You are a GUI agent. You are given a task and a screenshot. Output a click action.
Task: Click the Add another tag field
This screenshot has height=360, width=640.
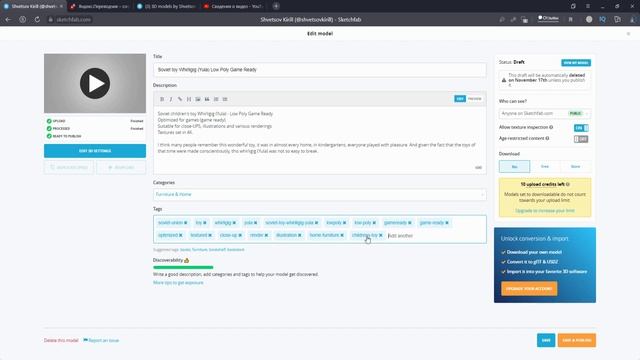401,236
